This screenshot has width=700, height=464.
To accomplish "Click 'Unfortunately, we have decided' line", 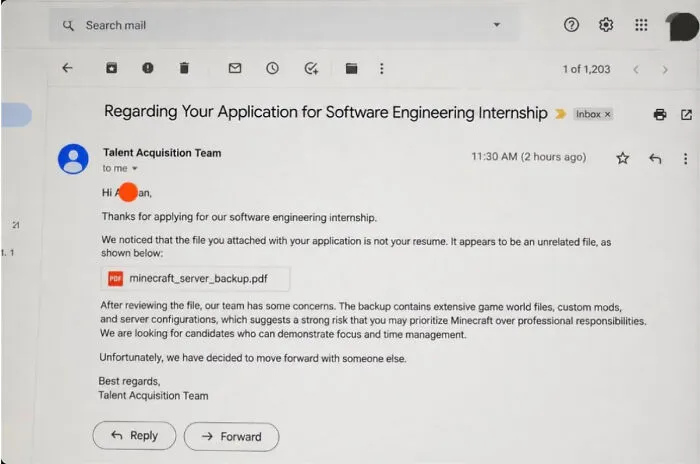I will pos(253,358).
